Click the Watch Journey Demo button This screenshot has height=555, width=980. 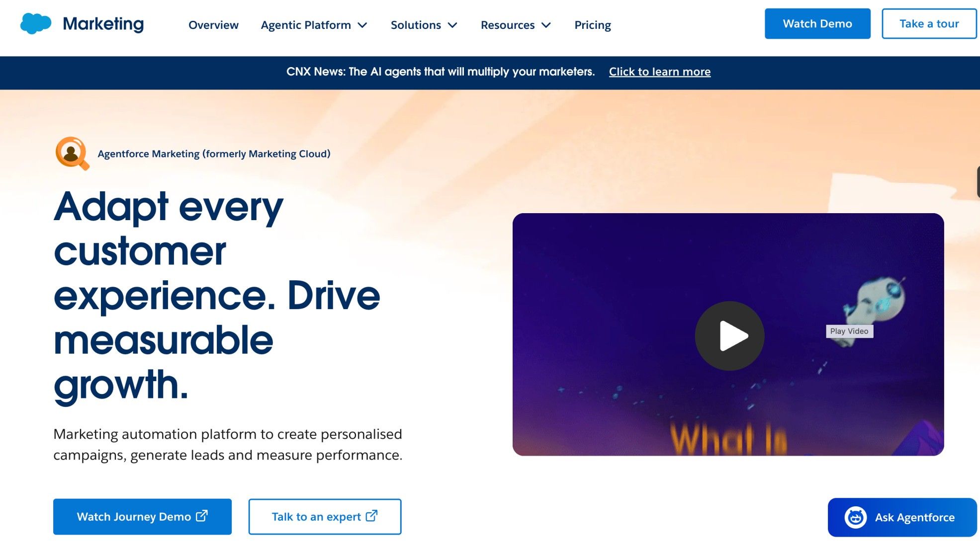click(142, 517)
